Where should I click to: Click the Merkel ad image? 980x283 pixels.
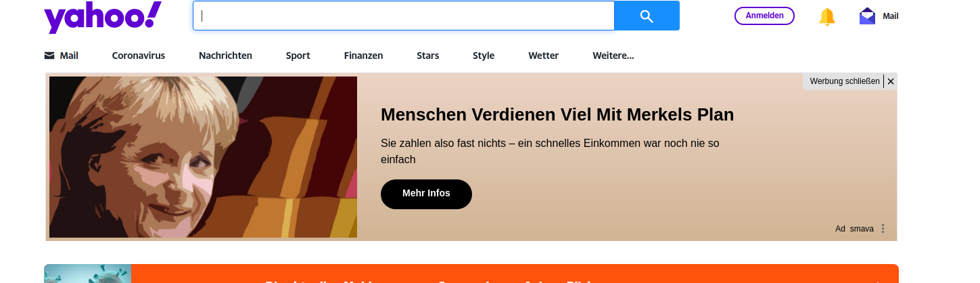(203, 157)
